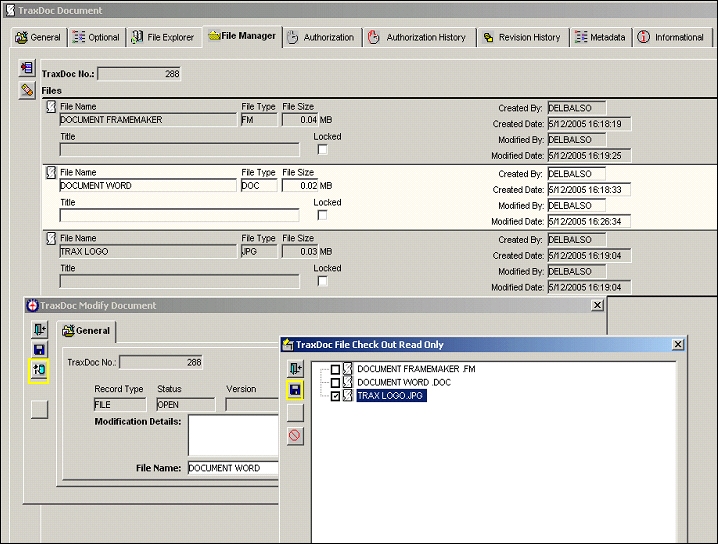Click the Status OPEN field
The image size is (718, 544).
(185, 405)
